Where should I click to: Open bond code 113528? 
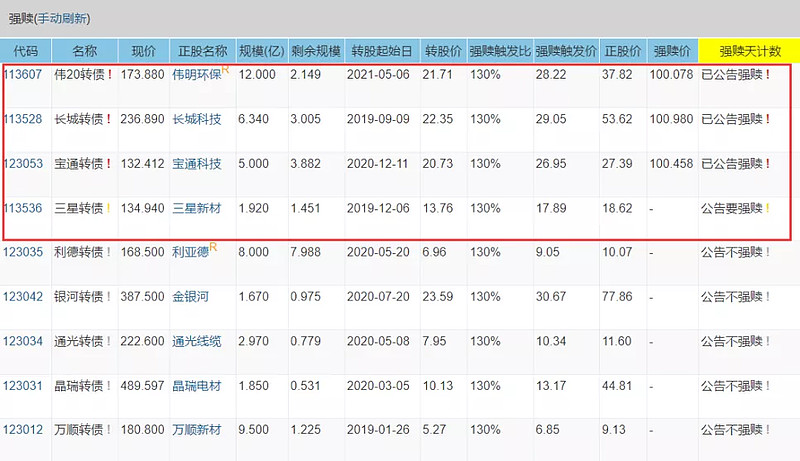(x=22, y=119)
